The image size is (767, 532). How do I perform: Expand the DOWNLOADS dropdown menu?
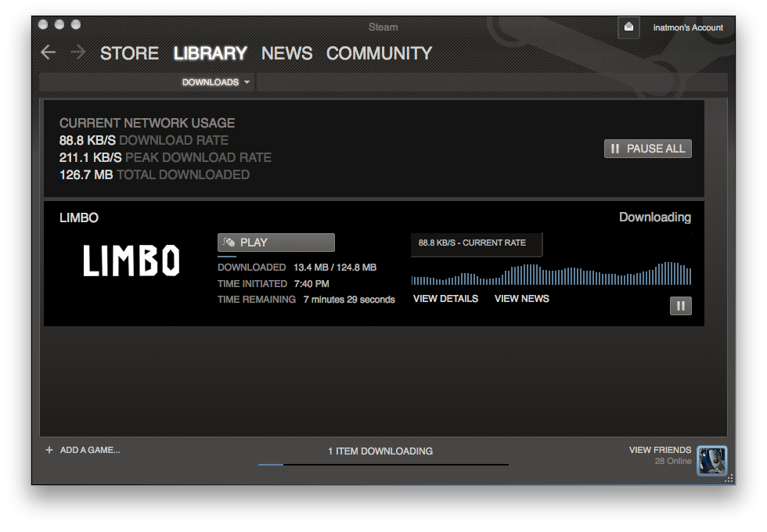pyautogui.click(x=216, y=82)
